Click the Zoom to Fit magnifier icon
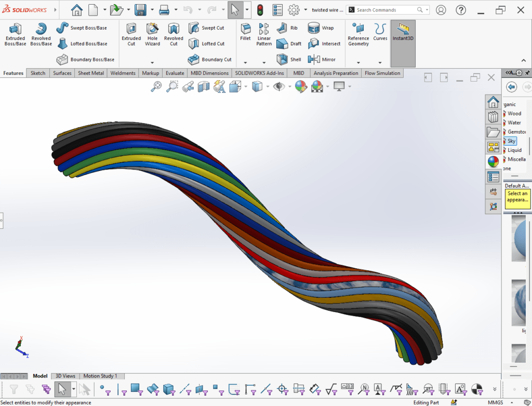This screenshot has height=406, width=532. pos(156,87)
